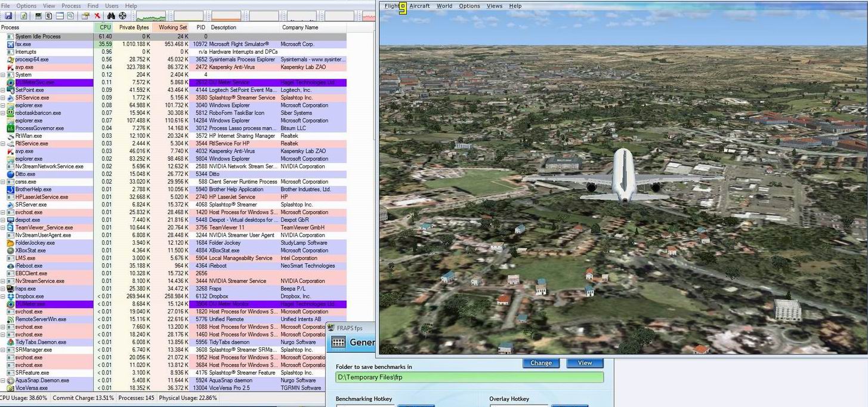Click the green CPU usage mini graph
Image resolution: width=868 pixels, height=407 pixels.
click(x=151, y=16)
